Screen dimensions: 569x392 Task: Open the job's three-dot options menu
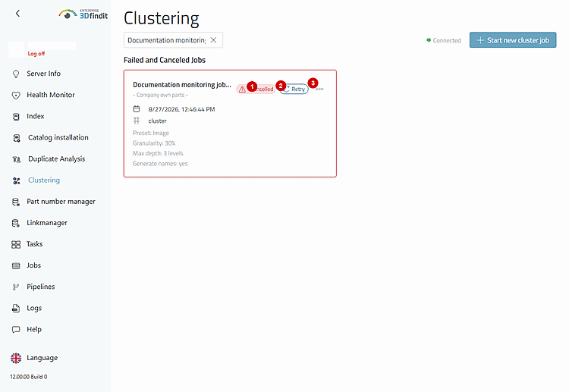pos(319,89)
